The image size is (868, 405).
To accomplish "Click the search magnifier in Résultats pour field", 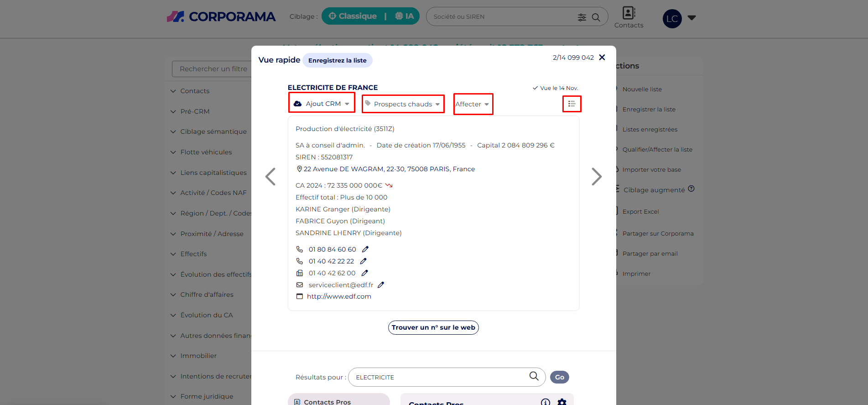I will [x=534, y=376].
